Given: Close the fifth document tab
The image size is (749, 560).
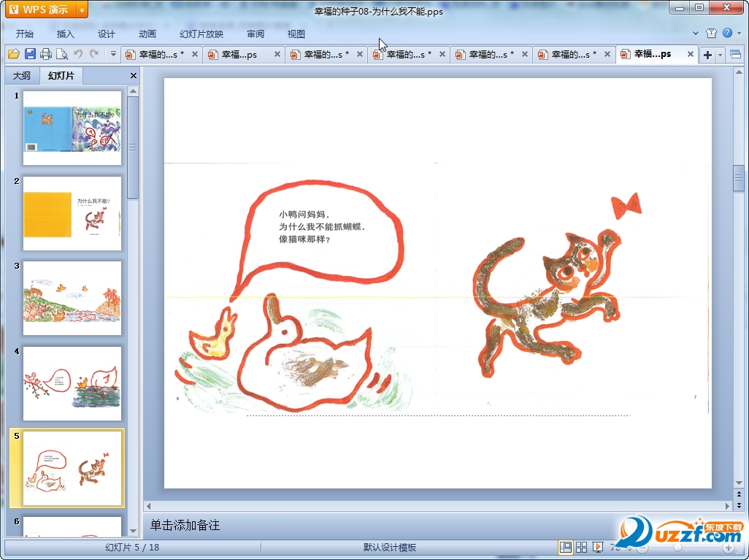Looking at the screenshot, I should click(x=524, y=55).
